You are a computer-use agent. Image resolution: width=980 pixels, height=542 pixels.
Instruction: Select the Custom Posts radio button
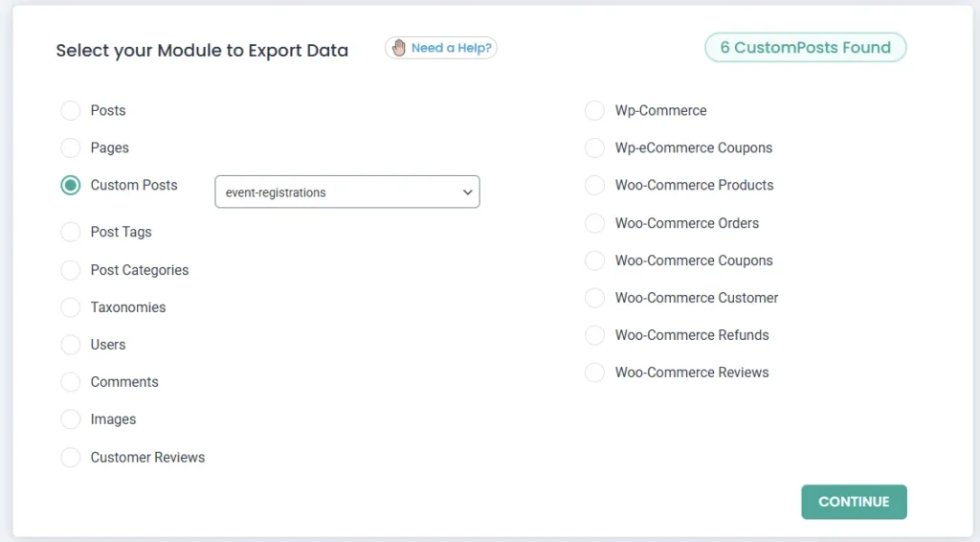coord(71,186)
